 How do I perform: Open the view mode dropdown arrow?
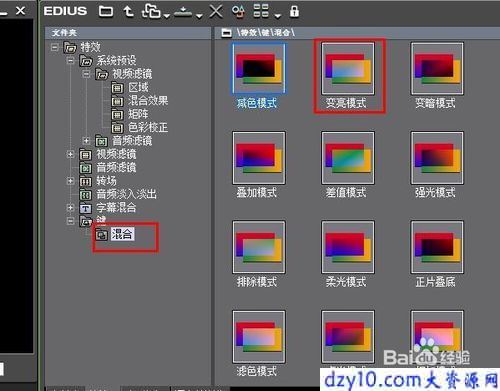point(277,15)
